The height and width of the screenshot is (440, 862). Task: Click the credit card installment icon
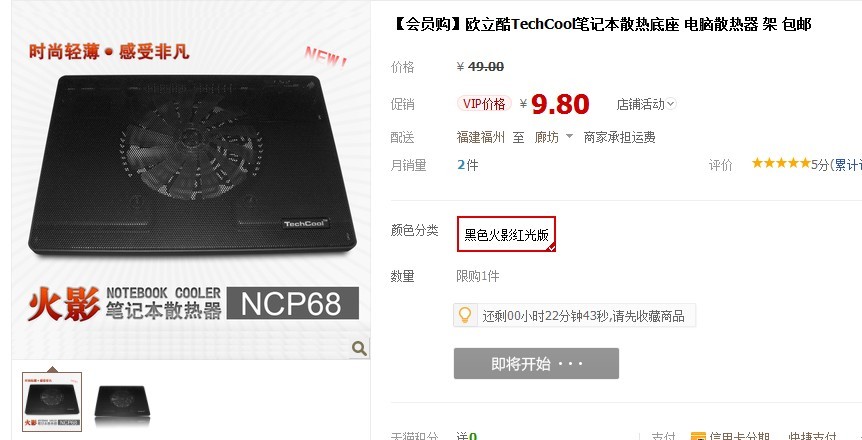[698, 437]
